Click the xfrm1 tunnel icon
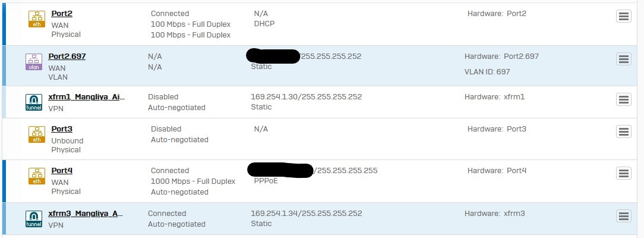Screen dimensions: 644x238 tap(34, 102)
